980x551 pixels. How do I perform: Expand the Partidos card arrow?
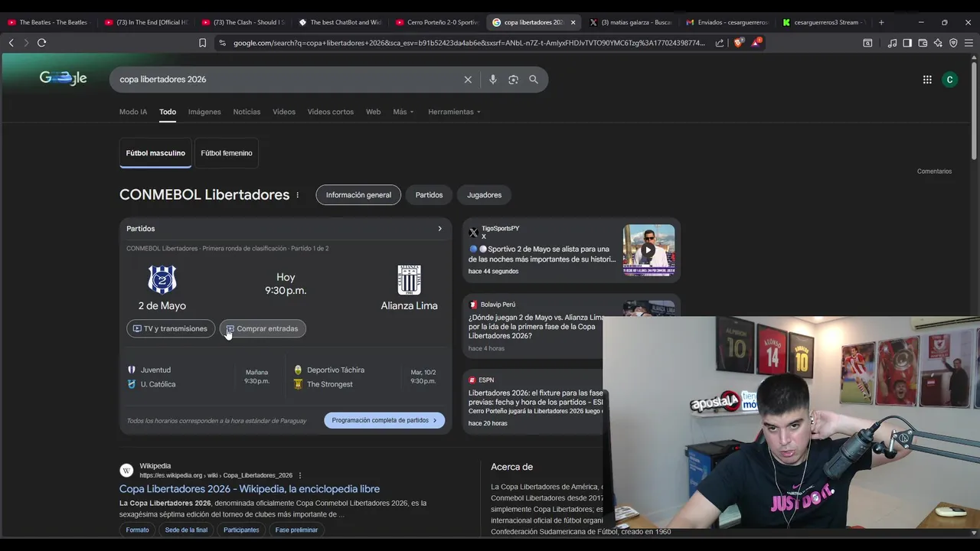[x=439, y=229]
